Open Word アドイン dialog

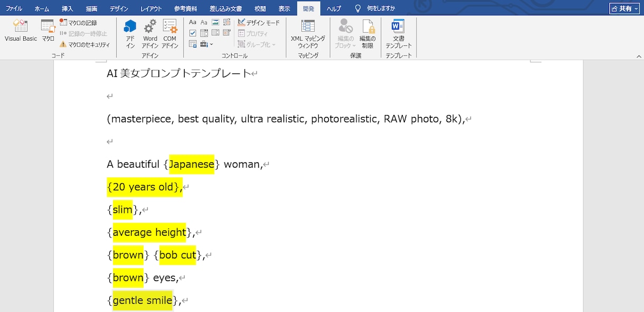pyautogui.click(x=150, y=34)
